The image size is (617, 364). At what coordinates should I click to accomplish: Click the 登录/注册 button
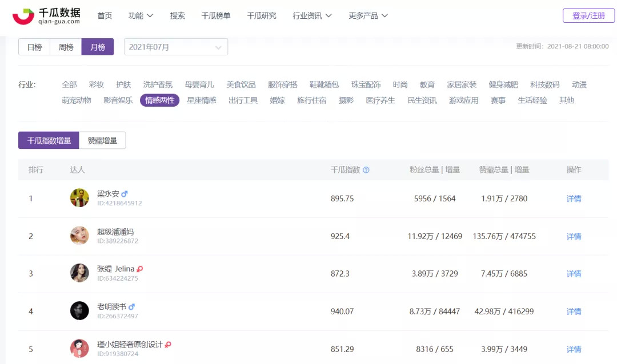(x=588, y=16)
